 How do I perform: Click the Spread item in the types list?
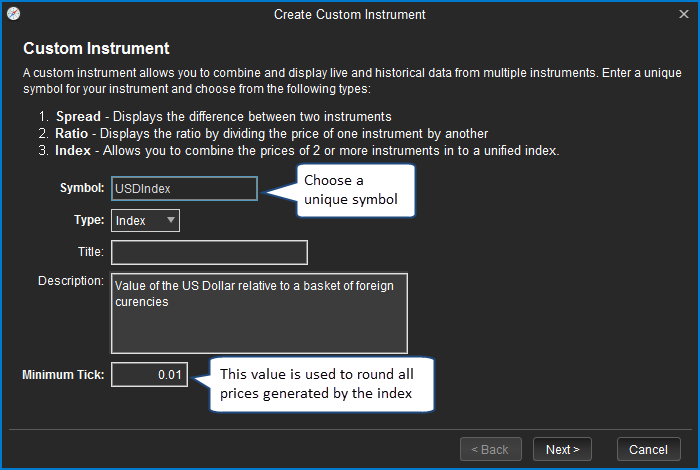78,116
